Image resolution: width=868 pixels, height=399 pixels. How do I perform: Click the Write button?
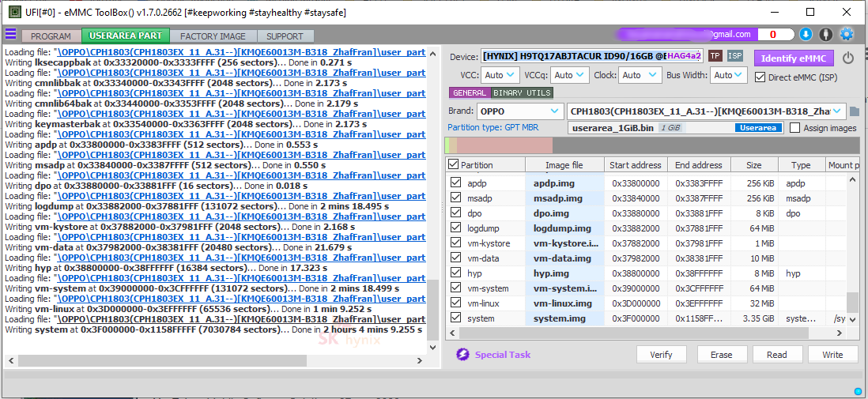[832, 355]
